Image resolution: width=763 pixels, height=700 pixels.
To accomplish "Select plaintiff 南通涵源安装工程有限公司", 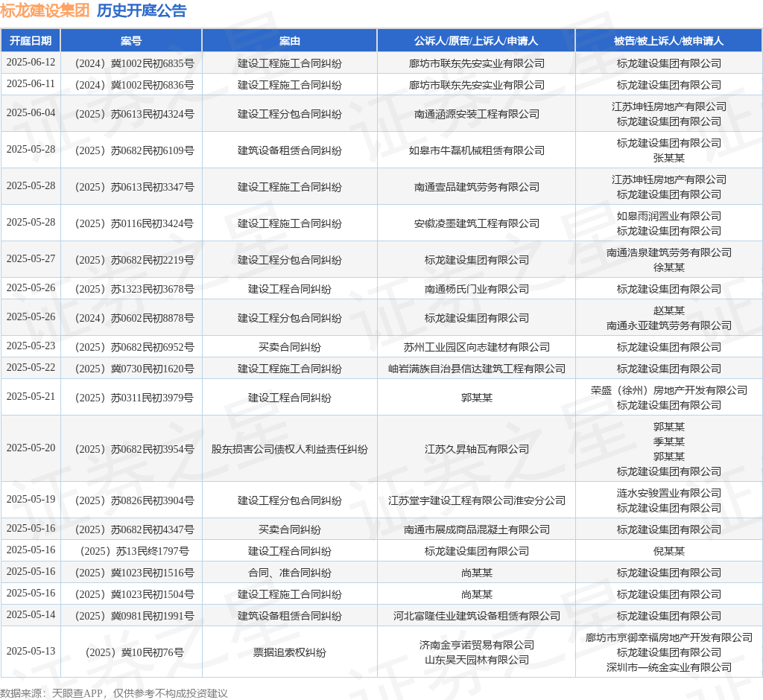I will point(476,115).
